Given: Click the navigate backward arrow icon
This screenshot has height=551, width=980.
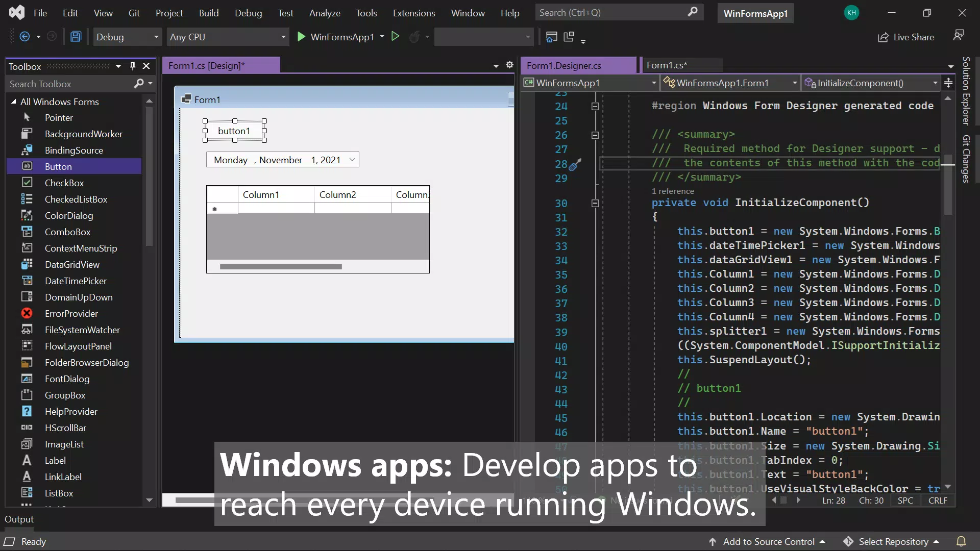Looking at the screenshot, I should [24, 37].
